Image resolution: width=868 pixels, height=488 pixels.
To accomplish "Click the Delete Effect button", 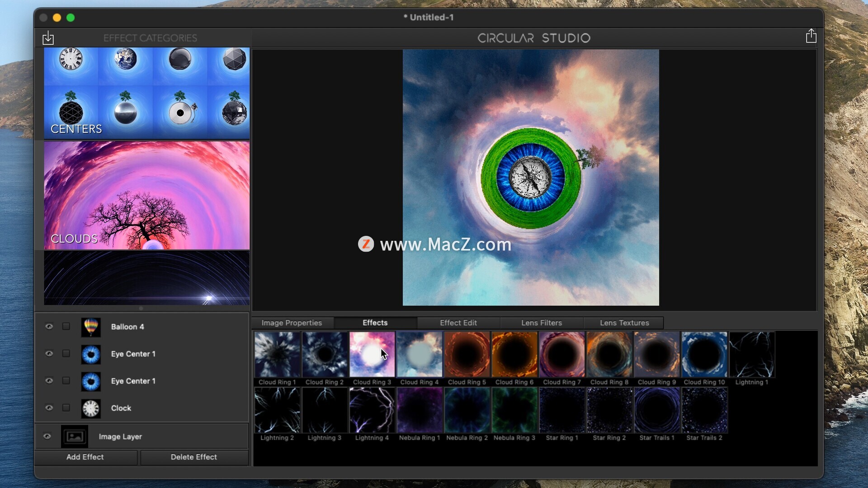I will tap(194, 457).
